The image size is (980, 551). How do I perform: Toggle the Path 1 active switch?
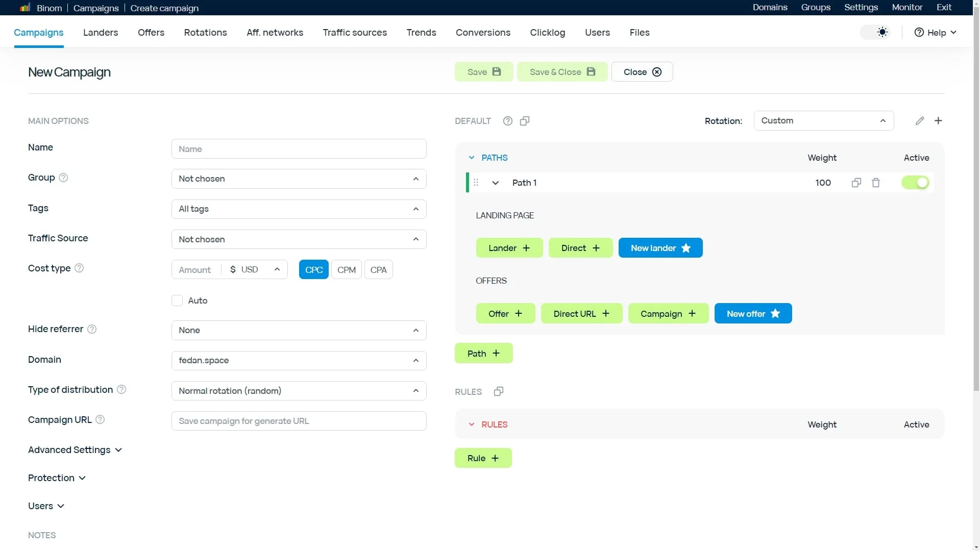click(x=915, y=183)
